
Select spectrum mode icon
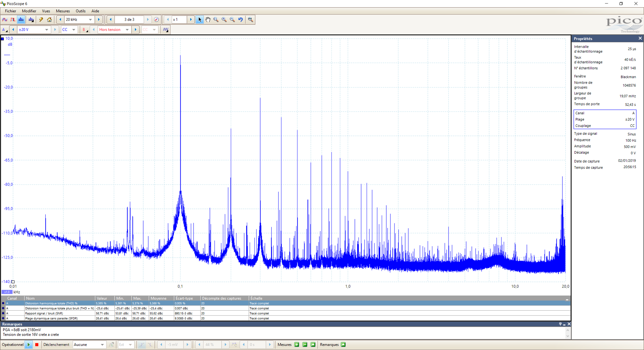(x=21, y=19)
